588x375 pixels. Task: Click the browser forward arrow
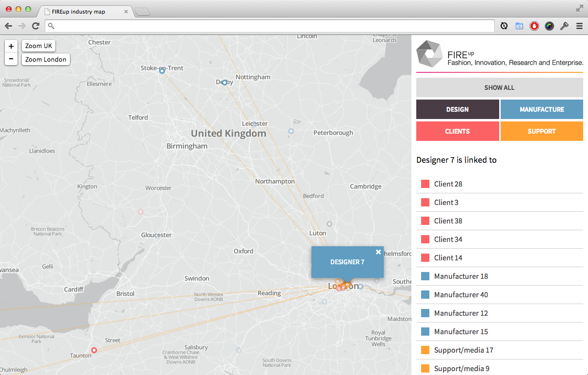tap(22, 26)
